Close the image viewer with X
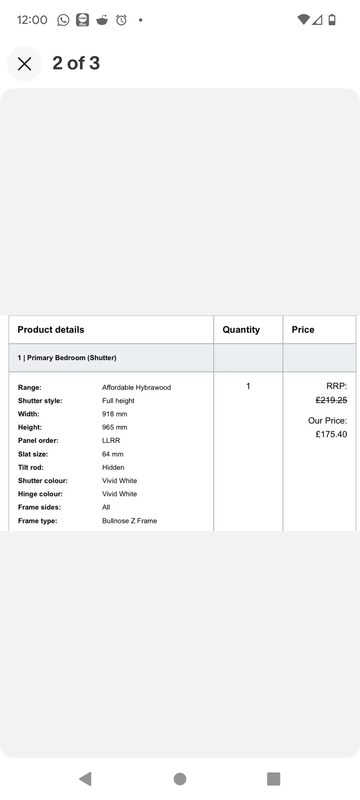This screenshot has width=360, height=800. click(x=24, y=64)
